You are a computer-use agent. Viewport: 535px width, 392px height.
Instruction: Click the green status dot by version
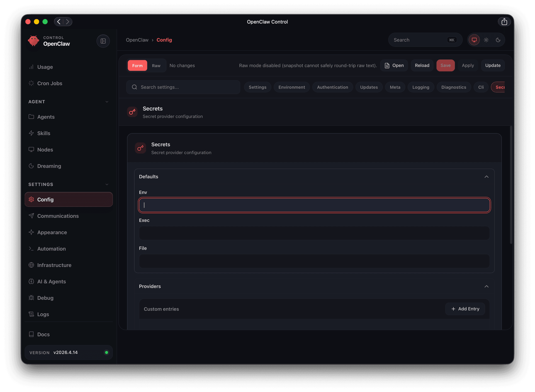[106, 352]
